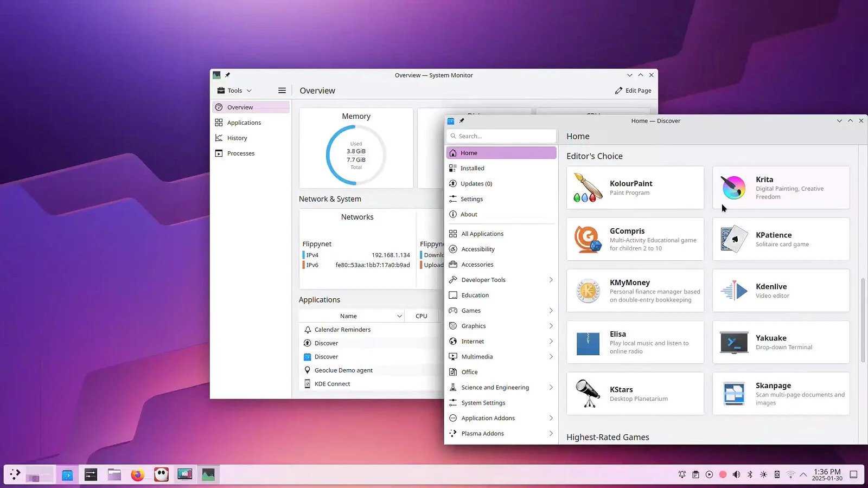Click the Discover search field
Image resolution: width=868 pixels, height=488 pixels.
pyautogui.click(x=501, y=136)
